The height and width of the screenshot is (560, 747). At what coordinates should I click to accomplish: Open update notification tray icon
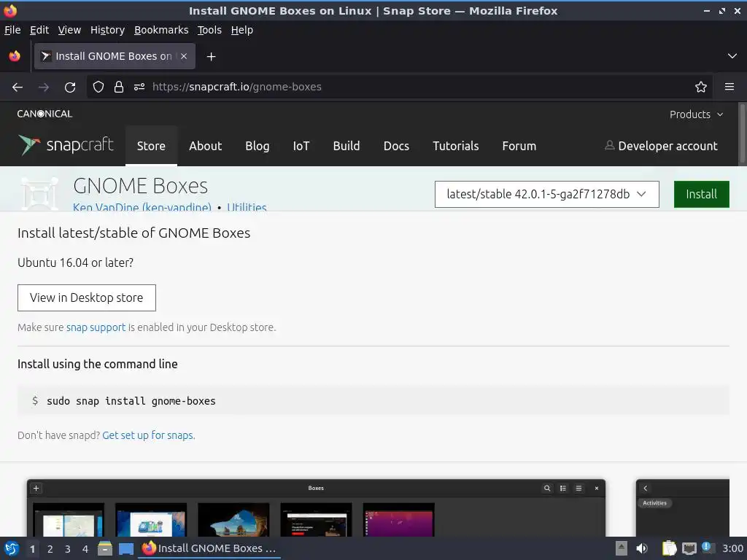pos(708,548)
